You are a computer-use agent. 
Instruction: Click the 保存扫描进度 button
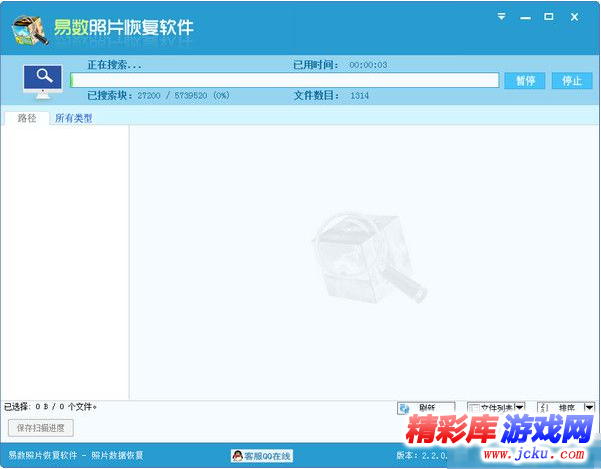click(x=41, y=428)
